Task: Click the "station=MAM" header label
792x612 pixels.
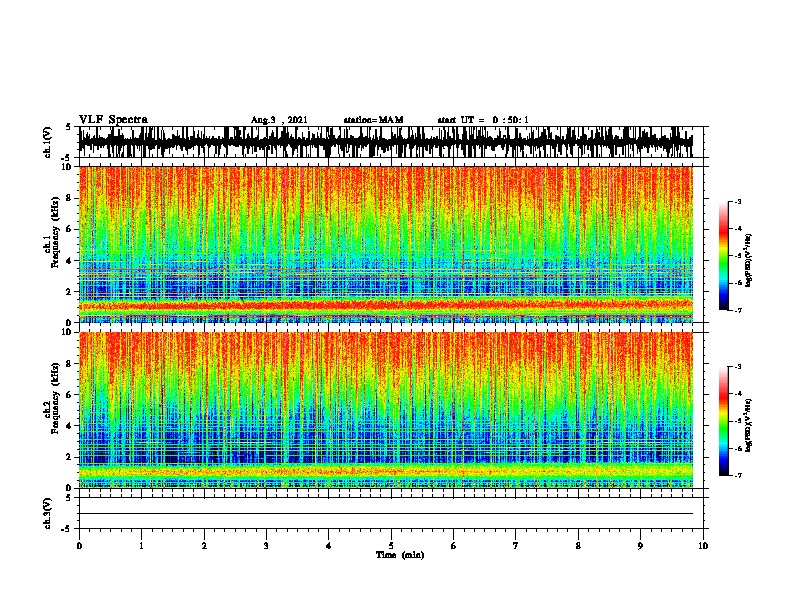Action: 373,120
